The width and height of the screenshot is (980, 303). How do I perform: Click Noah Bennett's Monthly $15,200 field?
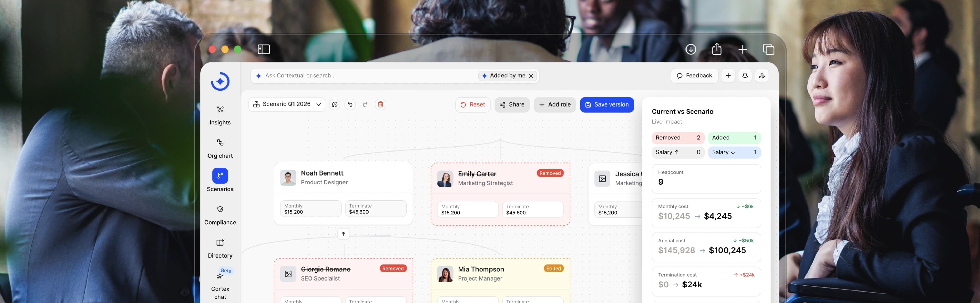tap(311, 208)
